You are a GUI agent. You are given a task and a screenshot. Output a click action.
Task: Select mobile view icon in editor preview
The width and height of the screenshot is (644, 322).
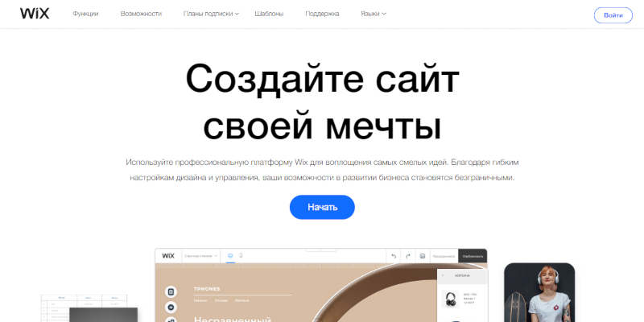point(241,256)
